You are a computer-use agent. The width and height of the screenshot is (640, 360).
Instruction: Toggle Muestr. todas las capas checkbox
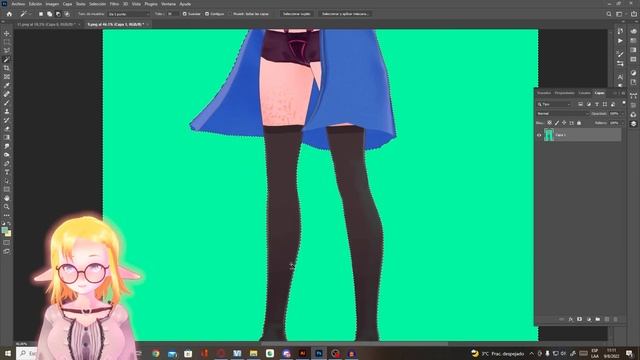click(230, 14)
